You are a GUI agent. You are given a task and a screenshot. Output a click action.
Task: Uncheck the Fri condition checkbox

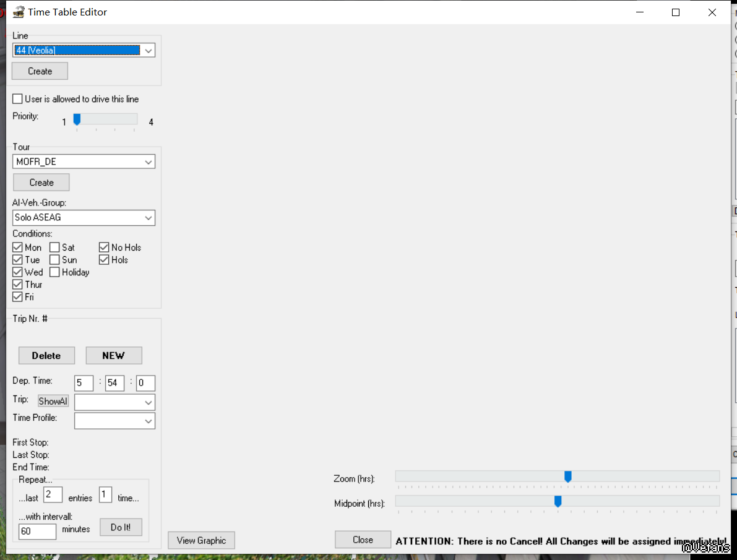click(17, 296)
